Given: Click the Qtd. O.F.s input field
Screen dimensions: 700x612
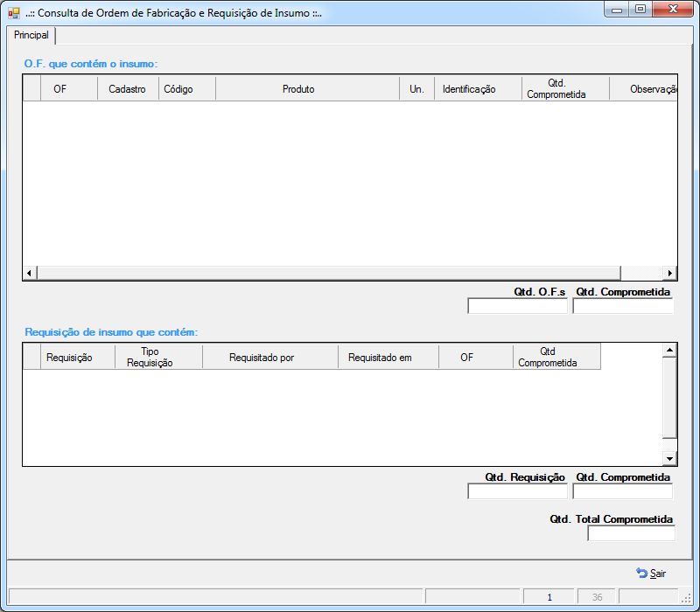Looking at the screenshot, I should tap(517, 306).
